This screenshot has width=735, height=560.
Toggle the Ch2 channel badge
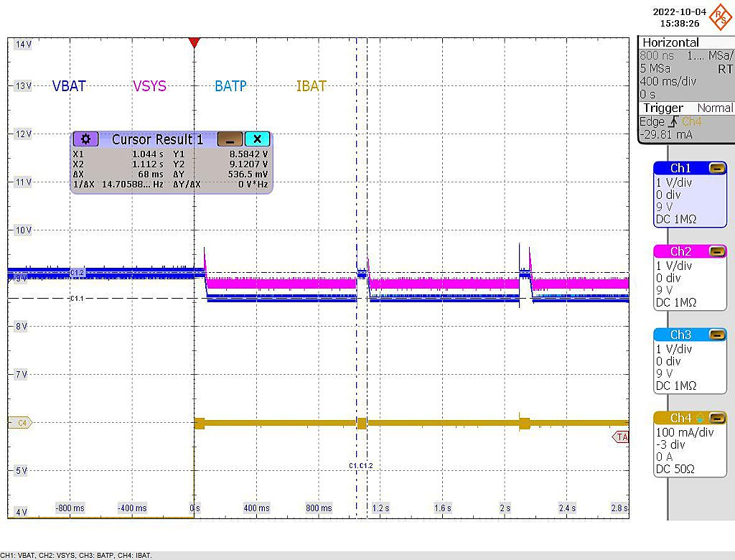tap(680, 251)
